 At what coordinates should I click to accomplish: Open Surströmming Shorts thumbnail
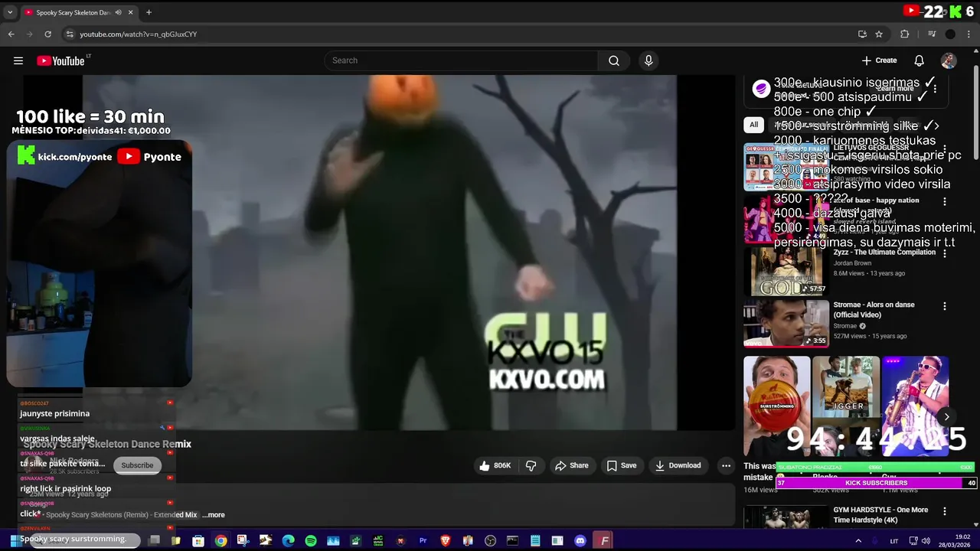point(776,406)
